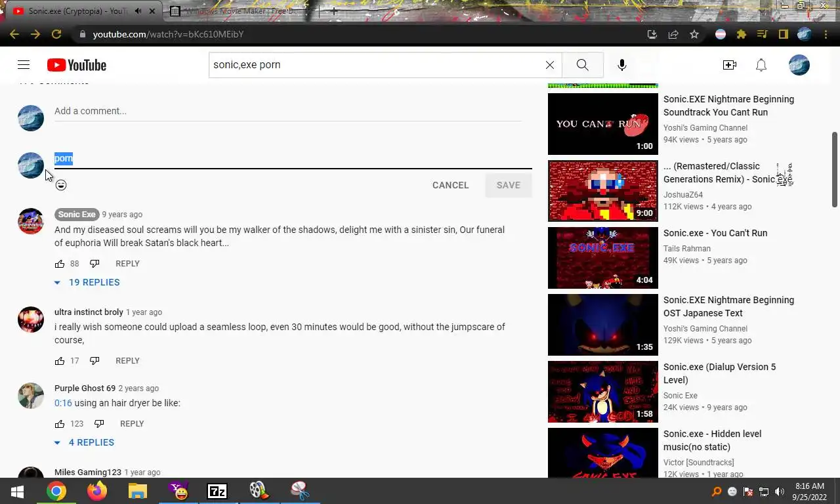The height and width of the screenshot is (504, 840).
Task: Open the YouTube hamburger guide menu
Action: (24, 65)
